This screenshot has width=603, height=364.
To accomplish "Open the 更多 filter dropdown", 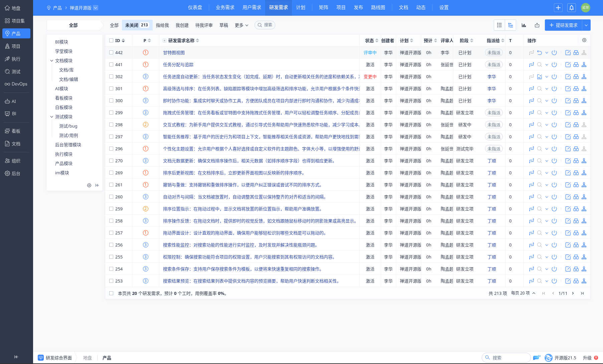I will (x=241, y=25).
